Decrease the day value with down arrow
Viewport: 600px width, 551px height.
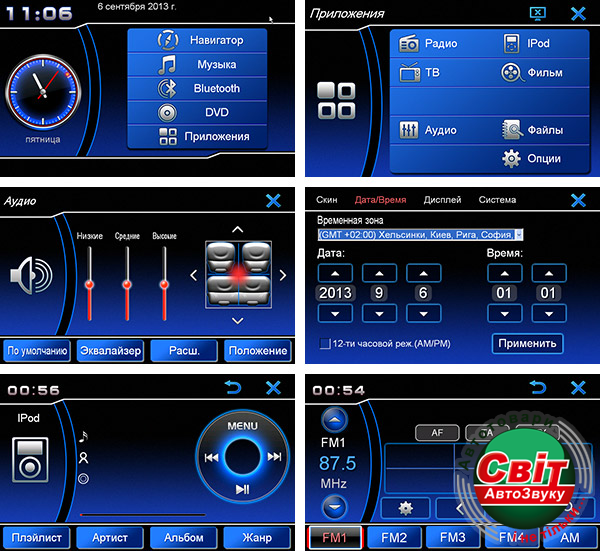(425, 313)
